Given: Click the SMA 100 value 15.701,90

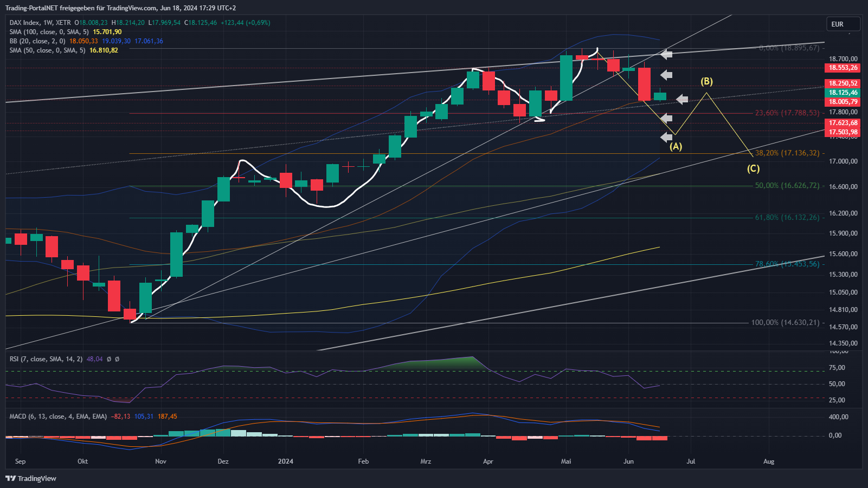Looking at the screenshot, I should [107, 32].
